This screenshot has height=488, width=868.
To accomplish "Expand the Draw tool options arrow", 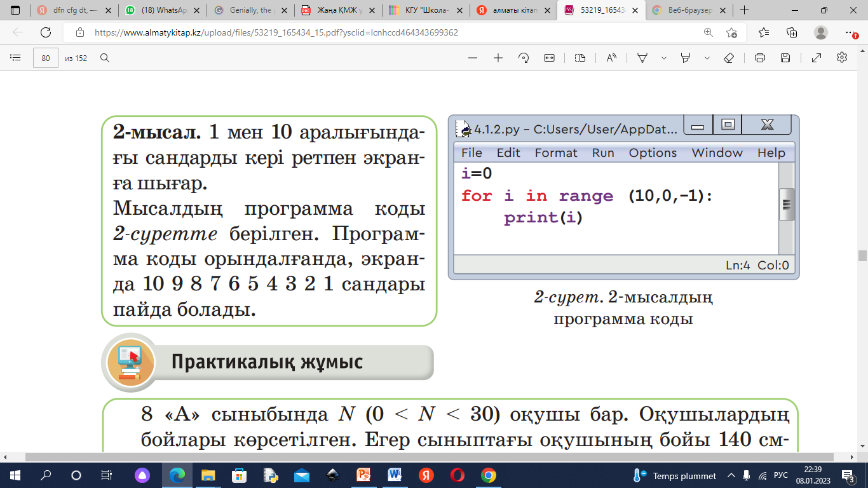I will point(664,58).
